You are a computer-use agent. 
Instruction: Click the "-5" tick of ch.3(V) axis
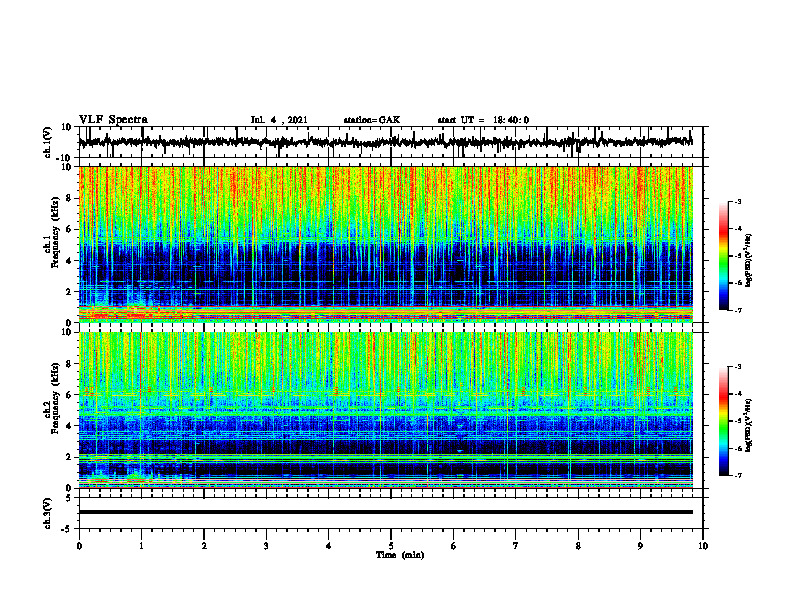(68, 529)
